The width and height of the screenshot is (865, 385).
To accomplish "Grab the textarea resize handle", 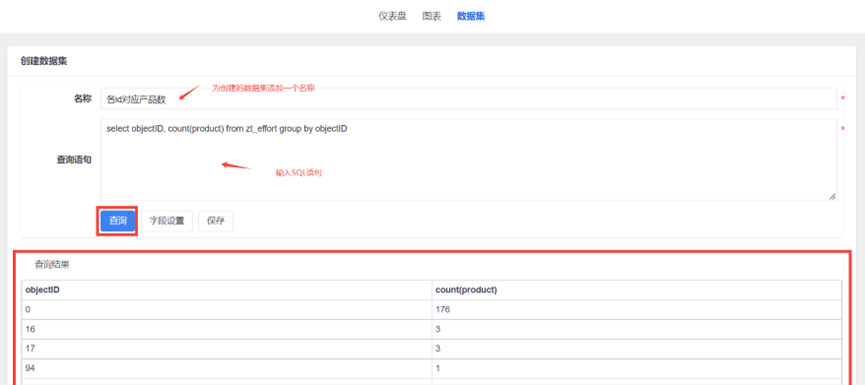I will 832,196.
